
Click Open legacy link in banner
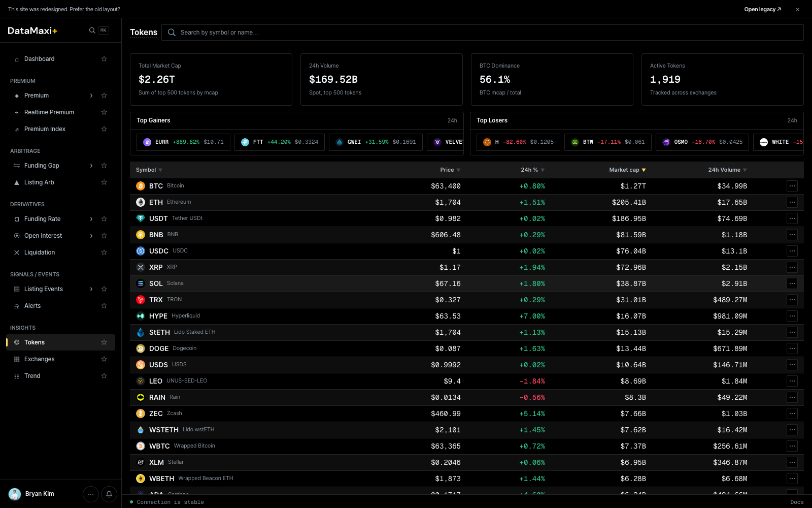click(x=762, y=9)
